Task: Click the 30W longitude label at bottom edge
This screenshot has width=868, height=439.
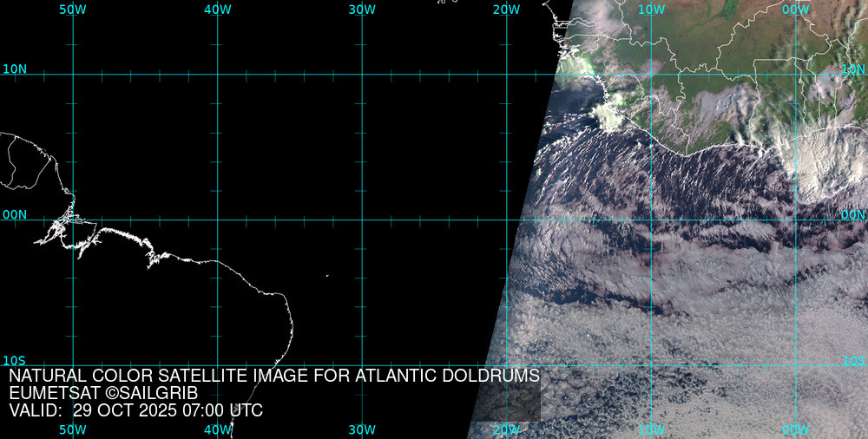Action: (361, 429)
